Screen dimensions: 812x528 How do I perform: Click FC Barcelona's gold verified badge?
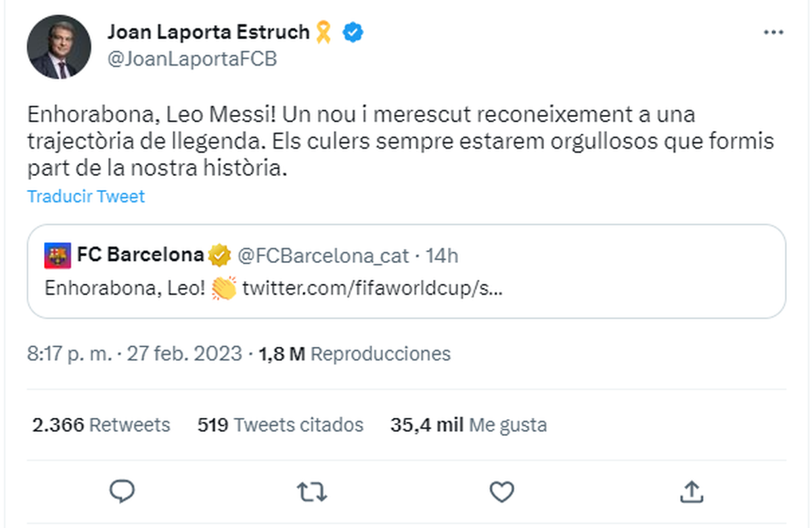coord(218,255)
